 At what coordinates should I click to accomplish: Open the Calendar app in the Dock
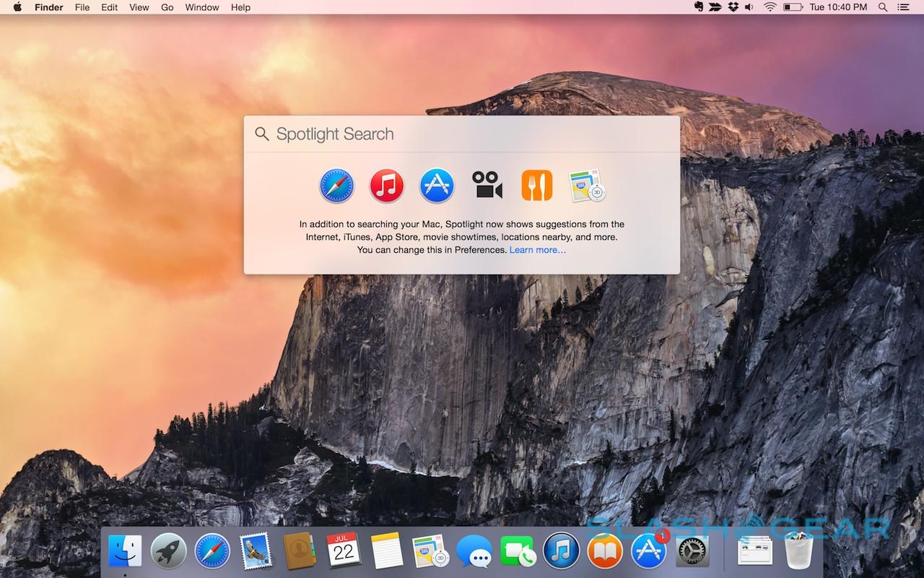tap(344, 553)
